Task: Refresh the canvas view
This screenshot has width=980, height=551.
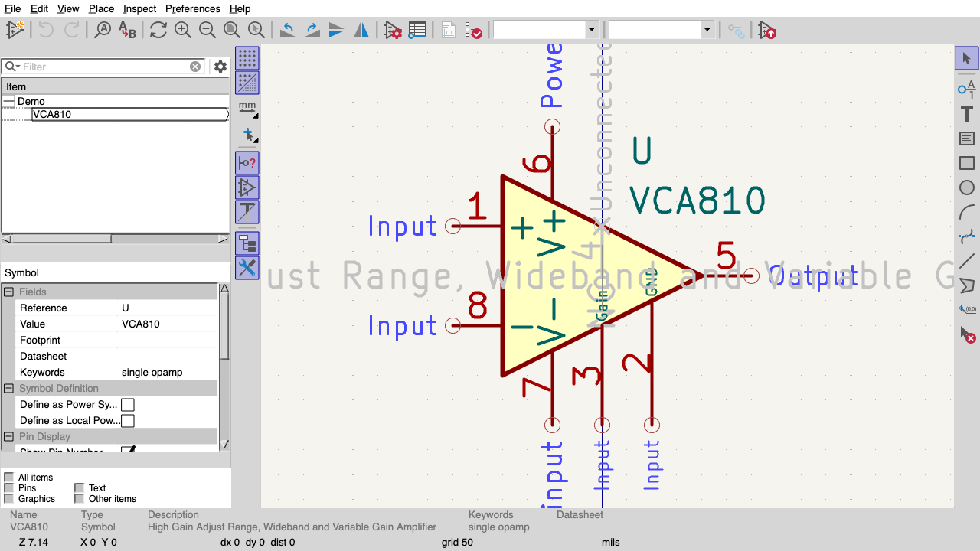Action: [158, 30]
